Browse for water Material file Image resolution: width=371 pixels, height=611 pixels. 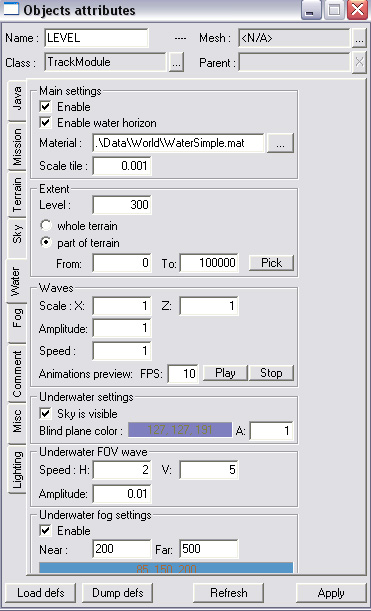280,143
